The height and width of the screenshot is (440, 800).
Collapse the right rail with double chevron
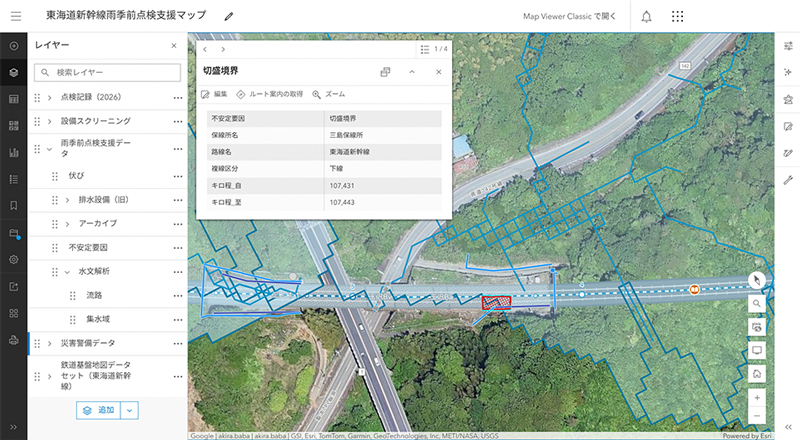pyautogui.click(x=788, y=427)
